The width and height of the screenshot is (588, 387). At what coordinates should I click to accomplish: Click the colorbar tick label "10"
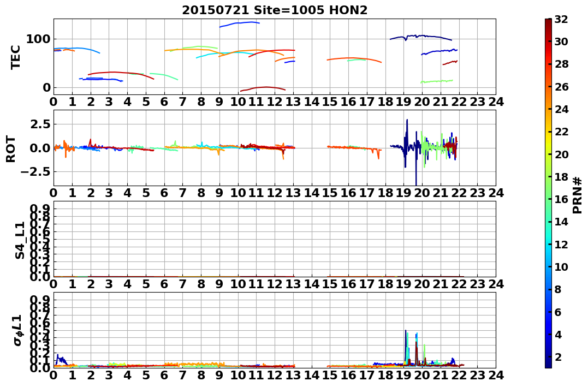561,266
